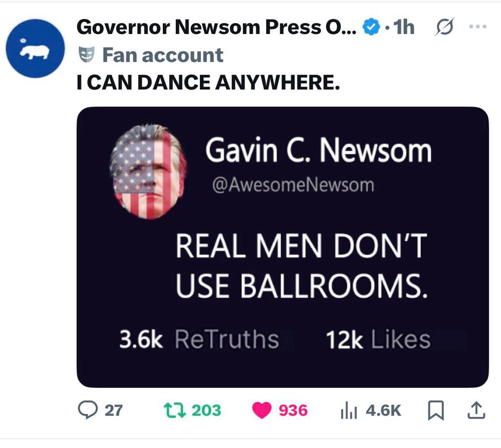Reply using the speech bubble icon

tap(88, 410)
